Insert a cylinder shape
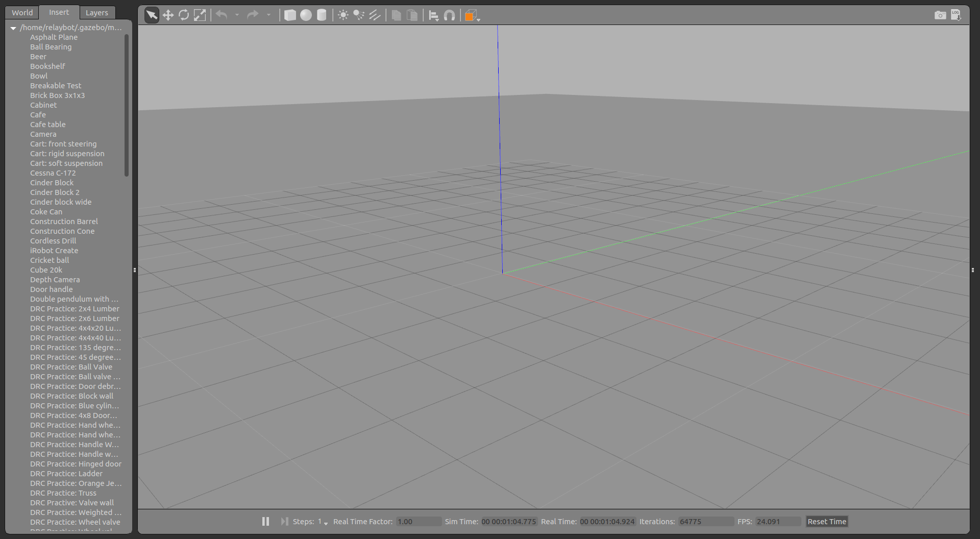Image resolution: width=980 pixels, height=539 pixels. (x=322, y=15)
